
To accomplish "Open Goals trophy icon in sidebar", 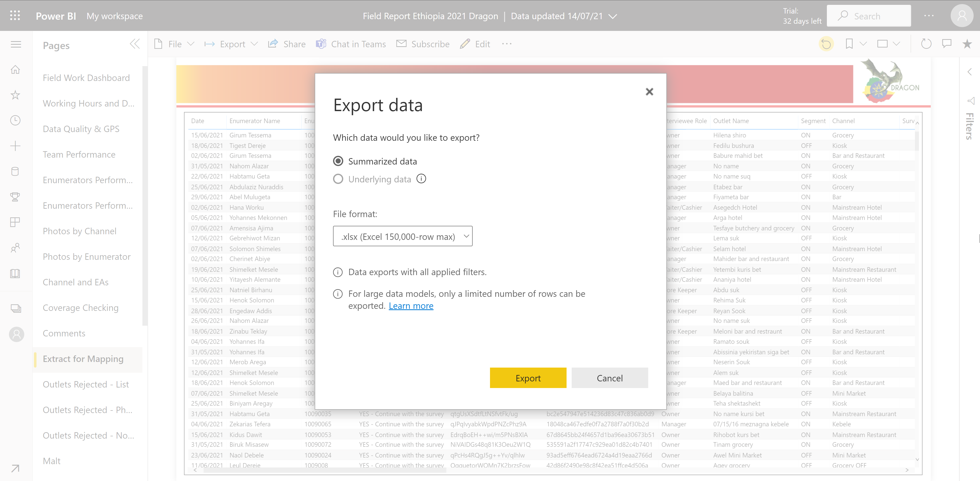I will [15, 197].
